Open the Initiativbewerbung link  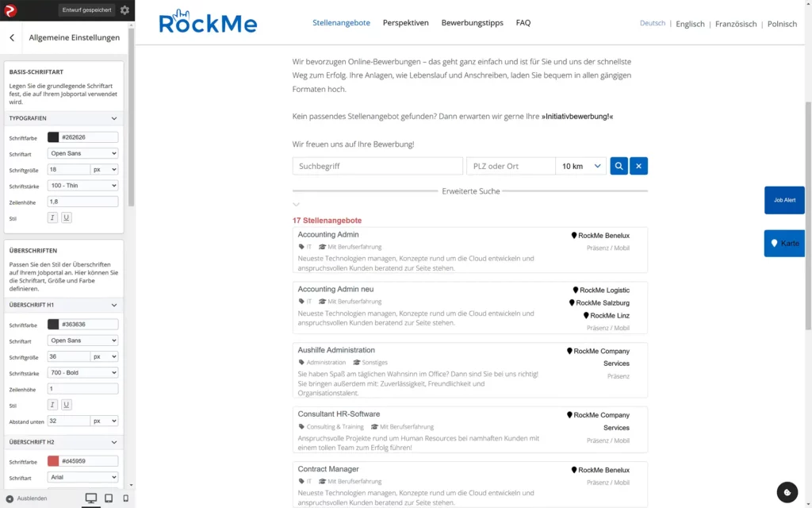577,117
